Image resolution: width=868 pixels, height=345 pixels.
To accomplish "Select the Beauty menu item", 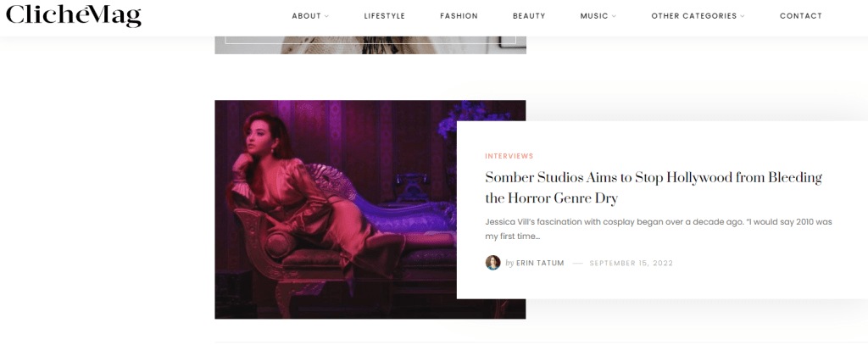I will 529,16.
